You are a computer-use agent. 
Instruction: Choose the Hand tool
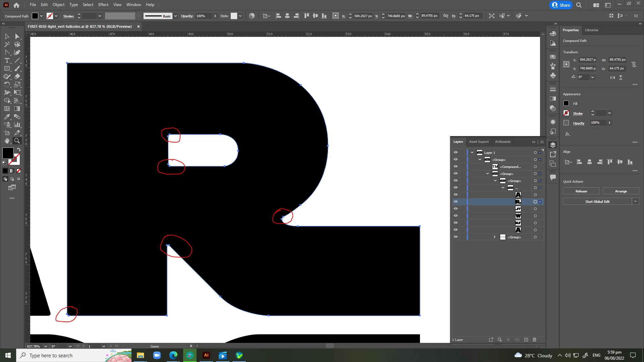7,141
